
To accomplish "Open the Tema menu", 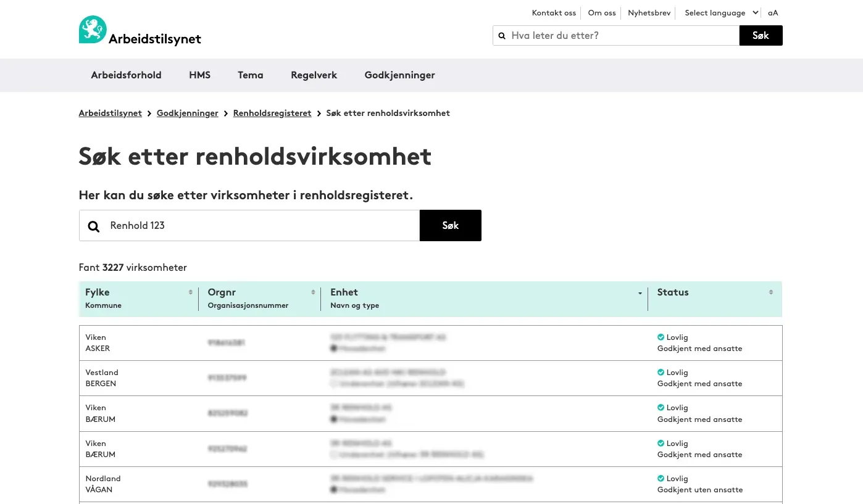I will [x=251, y=75].
